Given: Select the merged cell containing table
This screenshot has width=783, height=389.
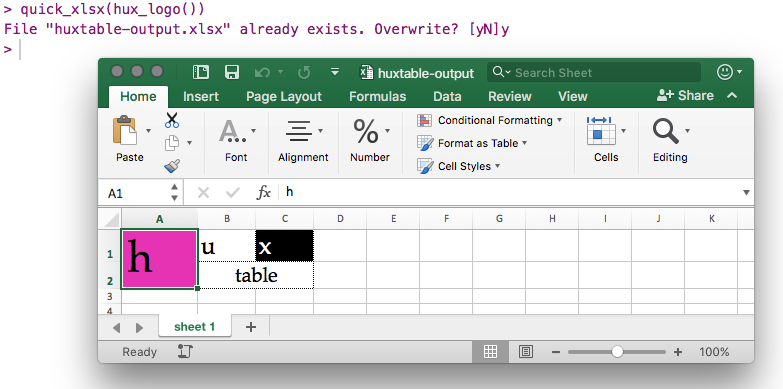Looking at the screenshot, I should pyautogui.click(x=256, y=275).
